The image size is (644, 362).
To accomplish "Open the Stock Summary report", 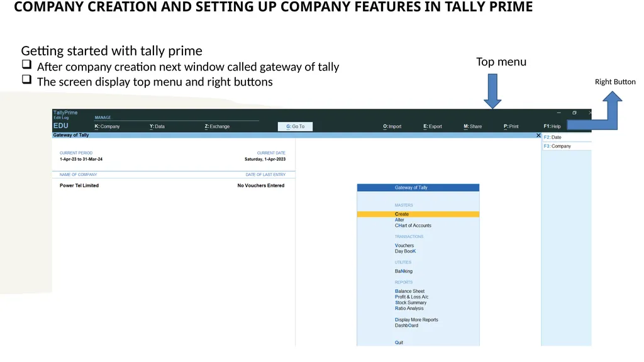I will (411, 302).
